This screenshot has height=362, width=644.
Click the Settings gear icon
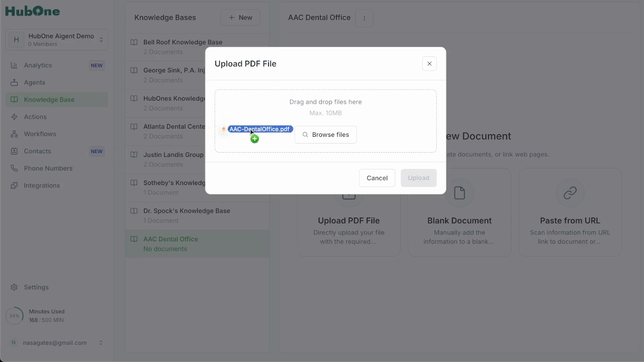tap(14, 287)
